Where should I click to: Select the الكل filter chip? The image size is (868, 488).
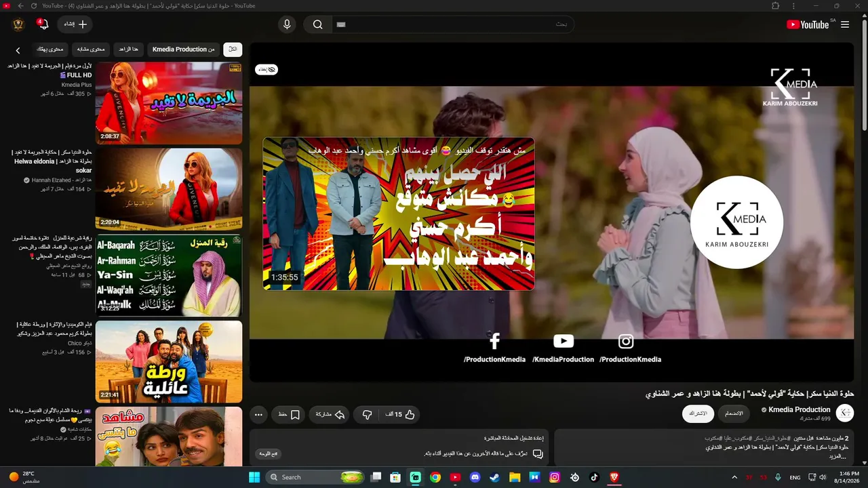click(x=233, y=49)
